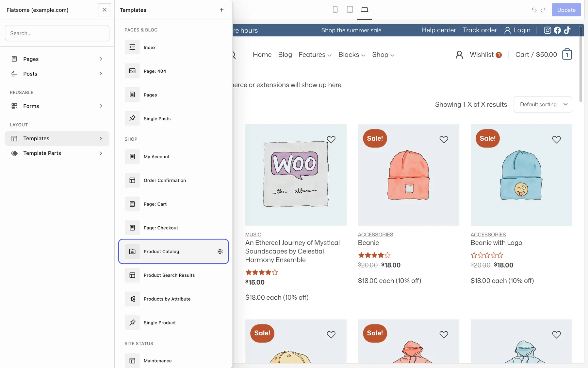Open Blog in site navigation
Image resolution: width=588 pixels, height=368 pixels.
click(x=285, y=55)
